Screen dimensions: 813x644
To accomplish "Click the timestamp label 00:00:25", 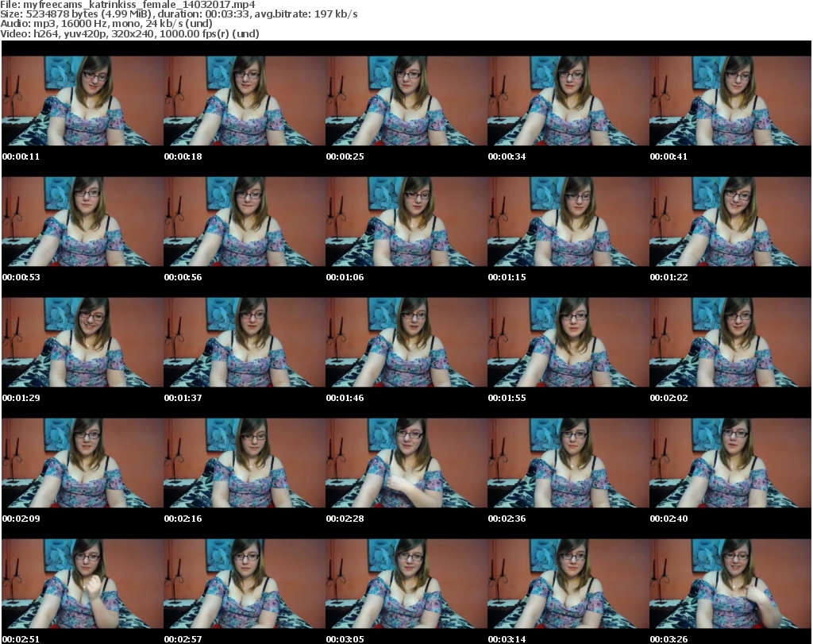I will click(345, 156).
